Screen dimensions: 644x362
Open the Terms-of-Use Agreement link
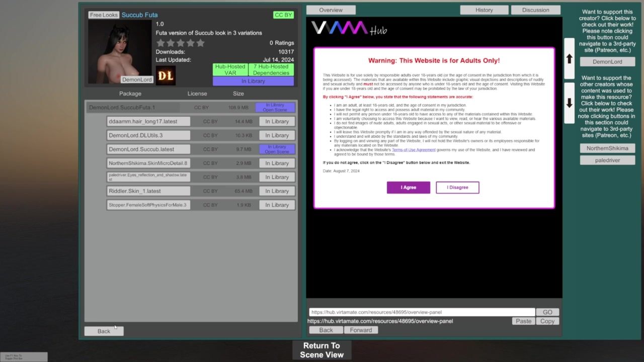[414, 150]
